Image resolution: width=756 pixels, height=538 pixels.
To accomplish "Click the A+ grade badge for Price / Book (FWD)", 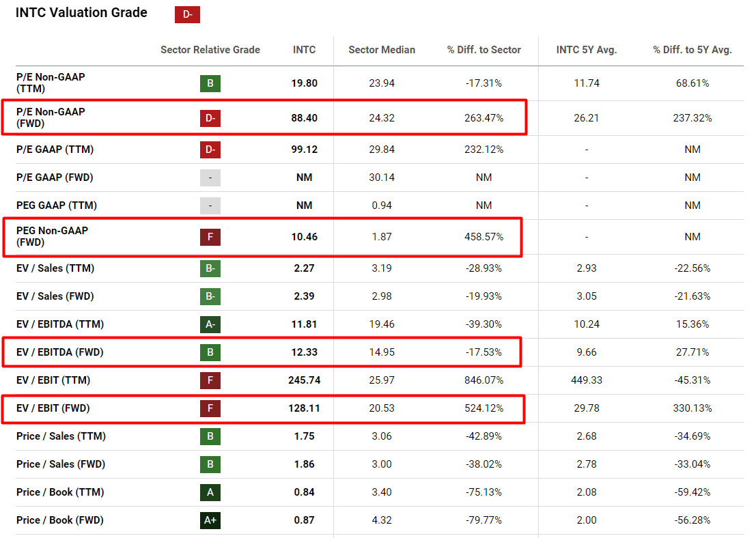I will 210,520.
